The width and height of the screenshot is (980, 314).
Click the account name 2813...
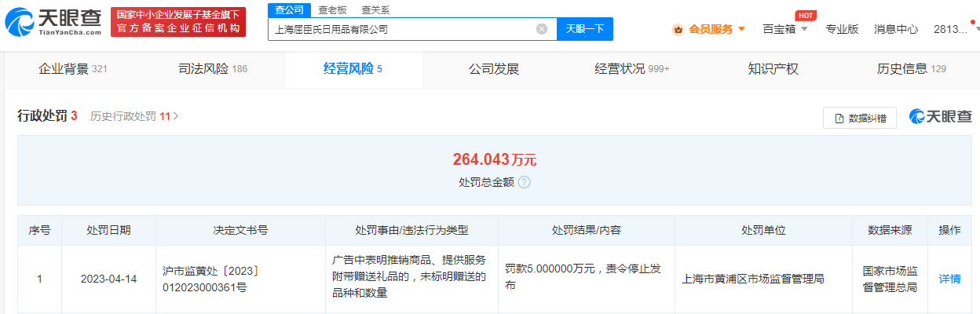click(x=950, y=29)
